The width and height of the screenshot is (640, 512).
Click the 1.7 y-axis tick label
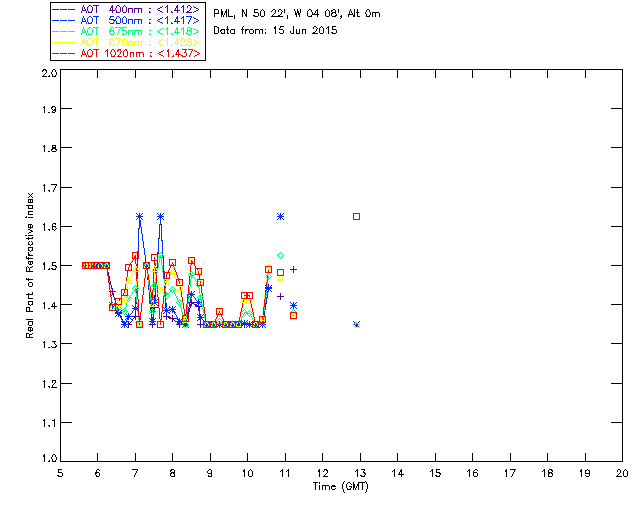coord(49,188)
